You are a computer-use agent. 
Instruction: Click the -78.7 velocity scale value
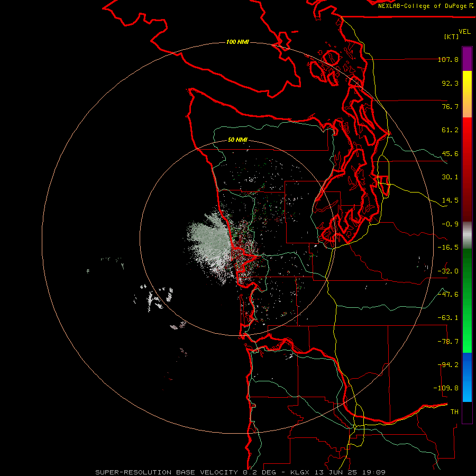(x=448, y=342)
